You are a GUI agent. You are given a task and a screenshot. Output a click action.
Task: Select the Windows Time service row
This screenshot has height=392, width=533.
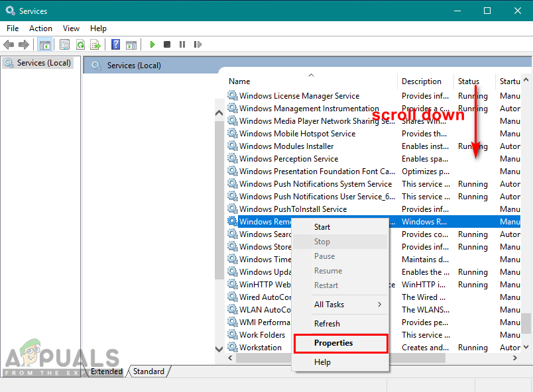(x=373, y=259)
